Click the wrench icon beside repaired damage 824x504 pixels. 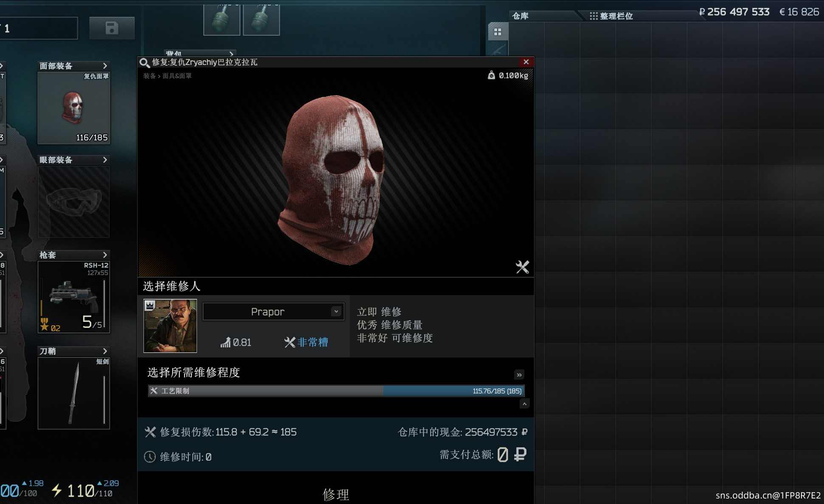pyautogui.click(x=150, y=432)
